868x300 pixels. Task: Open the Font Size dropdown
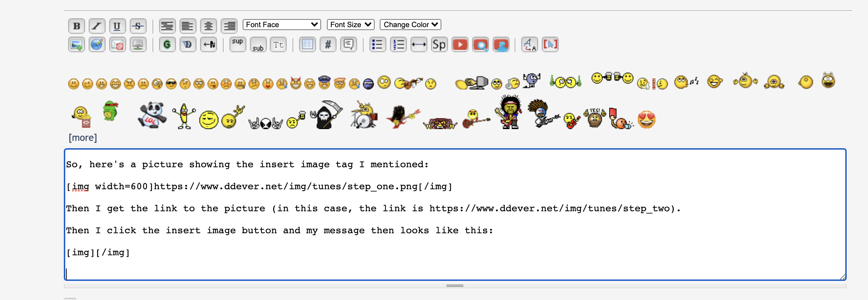[x=350, y=25]
